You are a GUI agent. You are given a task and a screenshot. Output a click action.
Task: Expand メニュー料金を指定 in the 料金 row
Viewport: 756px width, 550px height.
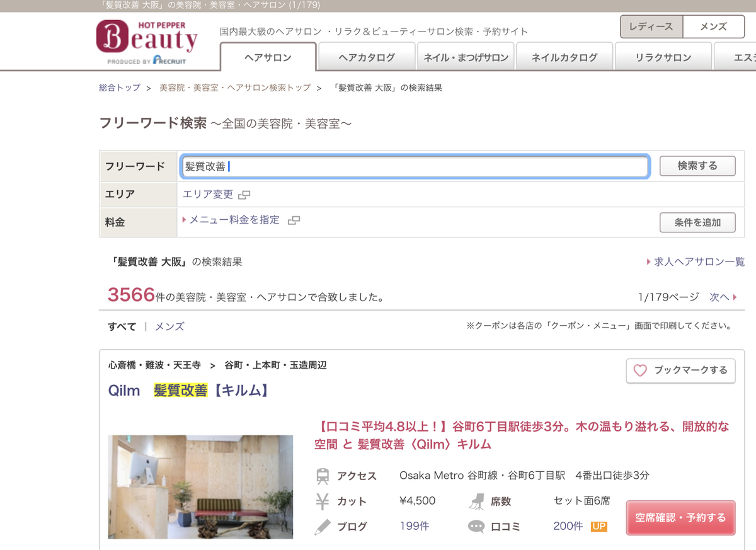pyautogui.click(x=234, y=222)
